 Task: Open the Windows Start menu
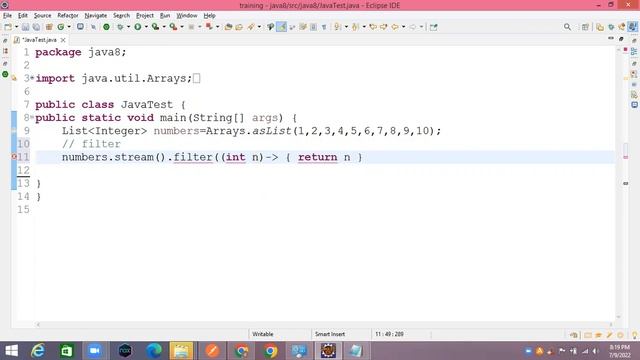click(x=11, y=351)
